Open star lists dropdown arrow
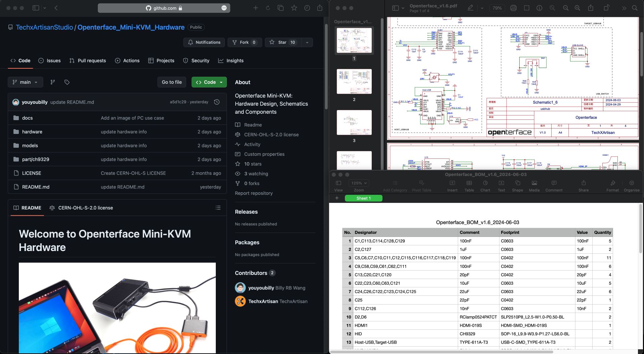 [307, 42]
